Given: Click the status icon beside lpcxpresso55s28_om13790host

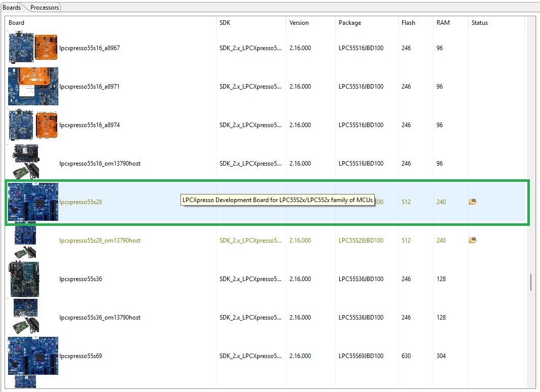Looking at the screenshot, I should point(473,240).
